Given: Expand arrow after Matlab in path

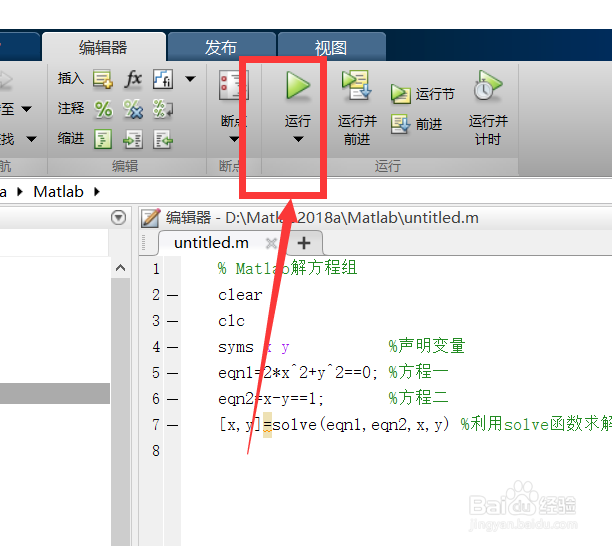Looking at the screenshot, I should 97,192.
